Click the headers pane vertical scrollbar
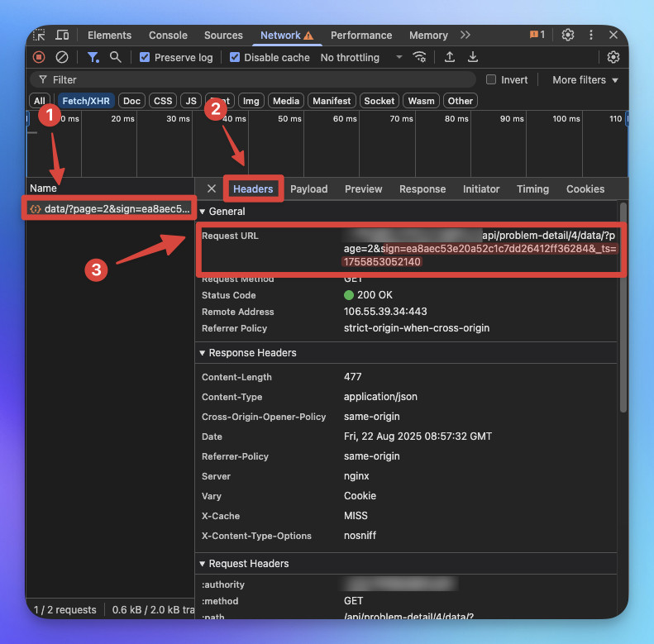The width and height of the screenshot is (654, 644). click(623, 308)
